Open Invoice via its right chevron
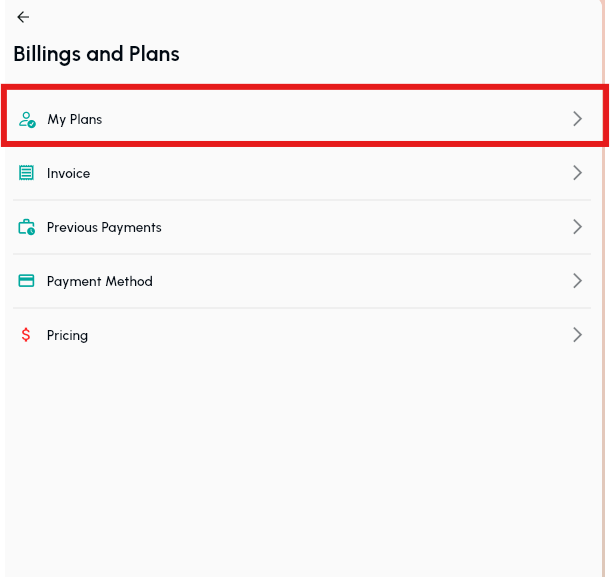 577,173
